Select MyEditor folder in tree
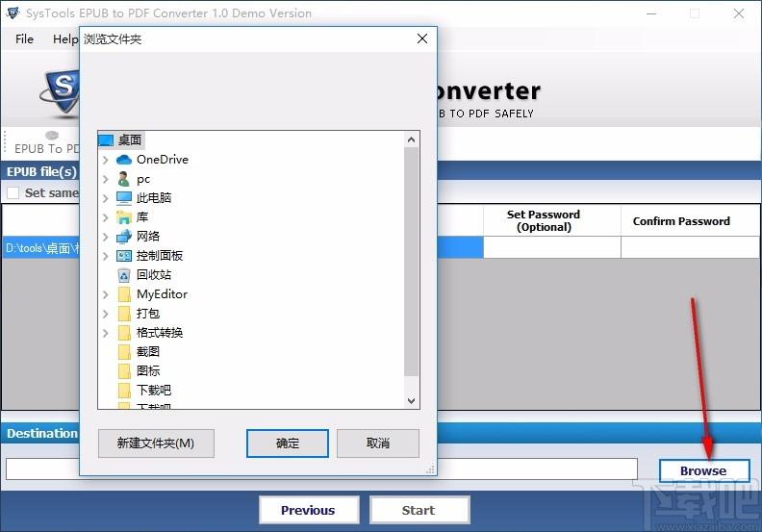 pos(162,294)
